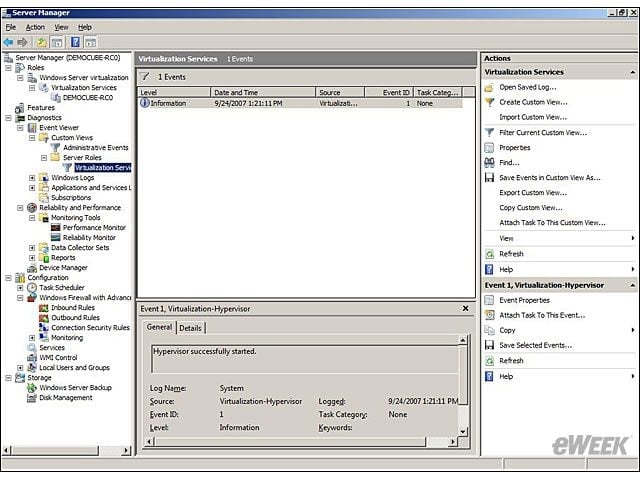Image resolution: width=640 pixels, height=480 pixels.
Task: Open the Copy submenu arrow
Action: pyautogui.click(x=633, y=330)
